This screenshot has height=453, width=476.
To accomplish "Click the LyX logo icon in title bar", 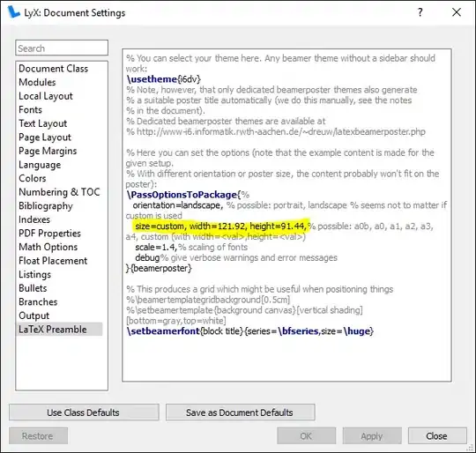I will tap(13, 12).
